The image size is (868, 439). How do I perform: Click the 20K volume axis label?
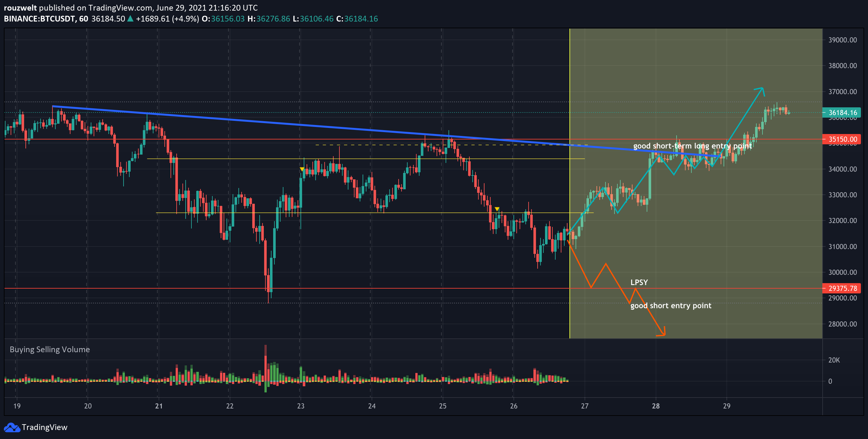(834, 360)
